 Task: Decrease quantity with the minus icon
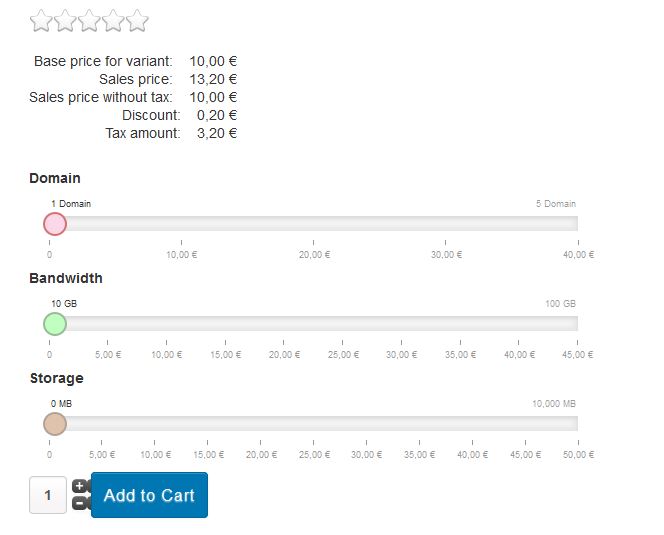point(80,503)
